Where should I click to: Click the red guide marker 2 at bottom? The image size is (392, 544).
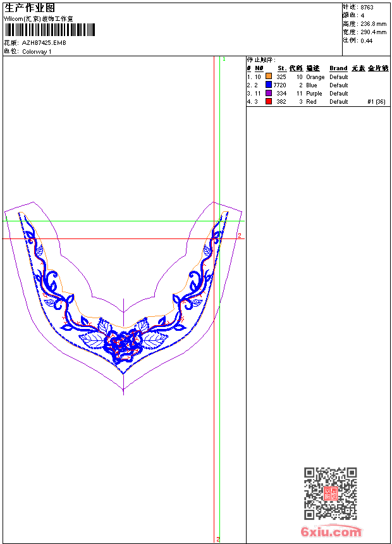[x=218, y=539]
